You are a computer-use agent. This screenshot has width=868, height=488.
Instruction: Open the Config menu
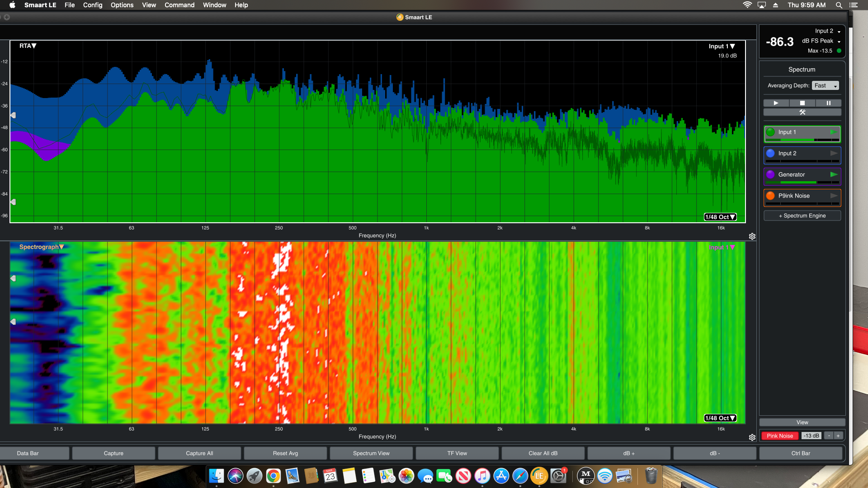(x=93, y=5)
